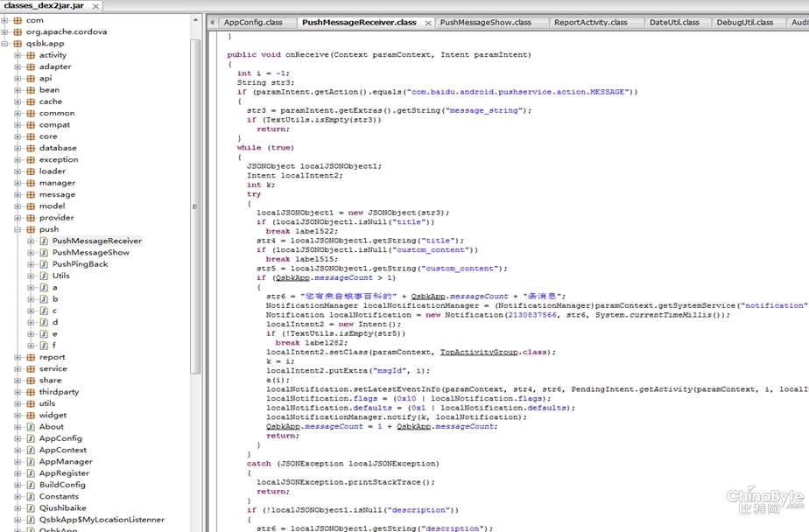Expand the compat package node
This screenshot has height=532, width=809.
click(18, 125)
